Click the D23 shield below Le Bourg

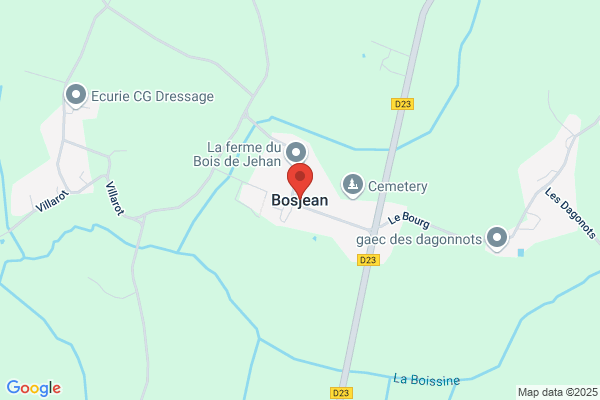click(368, 260)
